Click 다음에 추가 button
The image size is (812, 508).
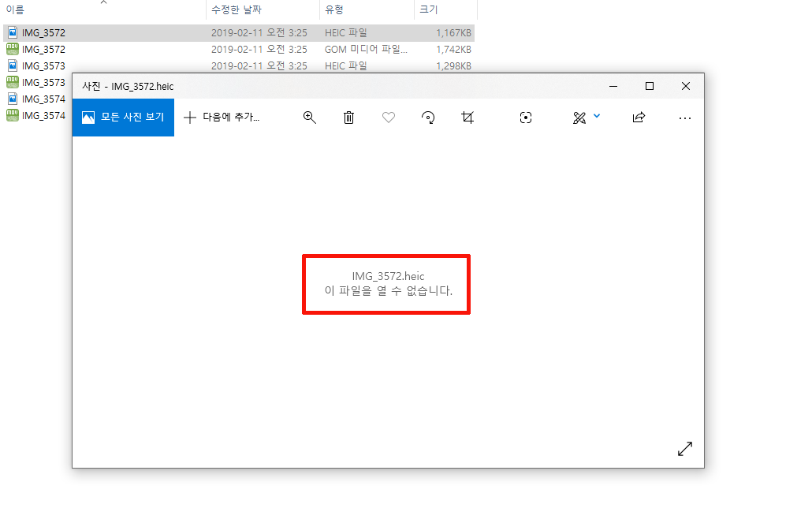(x=222, y=118)
